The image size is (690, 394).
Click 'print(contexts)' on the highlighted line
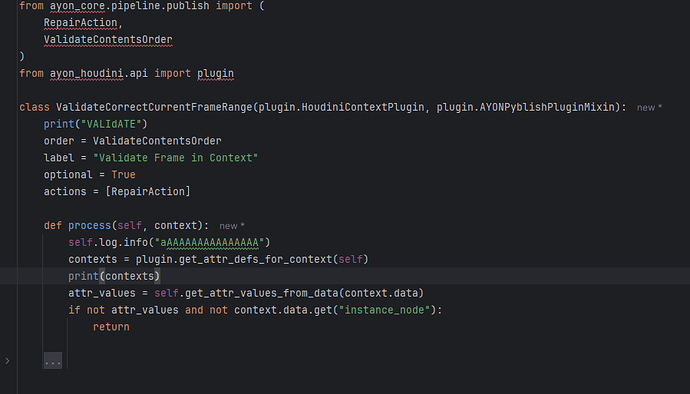point(114,276)
